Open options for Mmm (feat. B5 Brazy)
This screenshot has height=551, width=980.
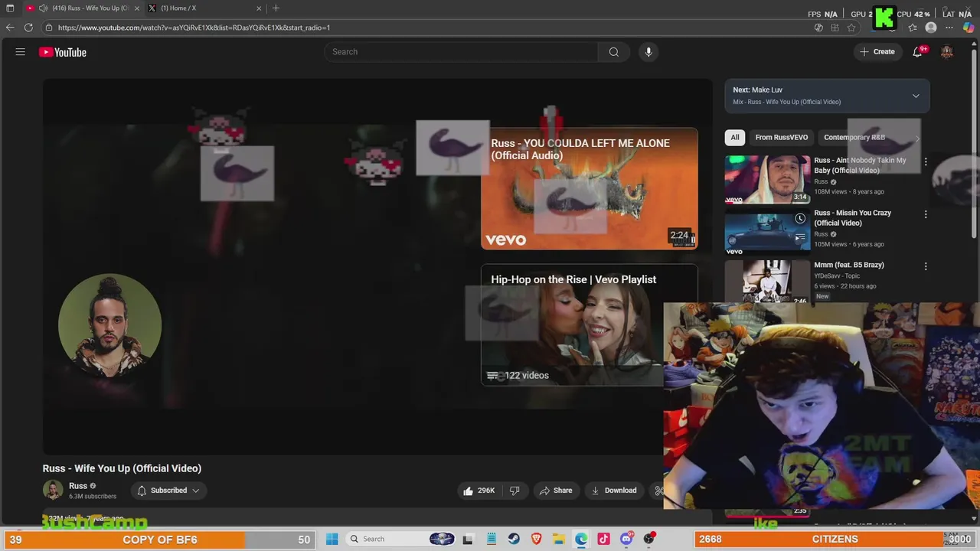coord(926,266)
